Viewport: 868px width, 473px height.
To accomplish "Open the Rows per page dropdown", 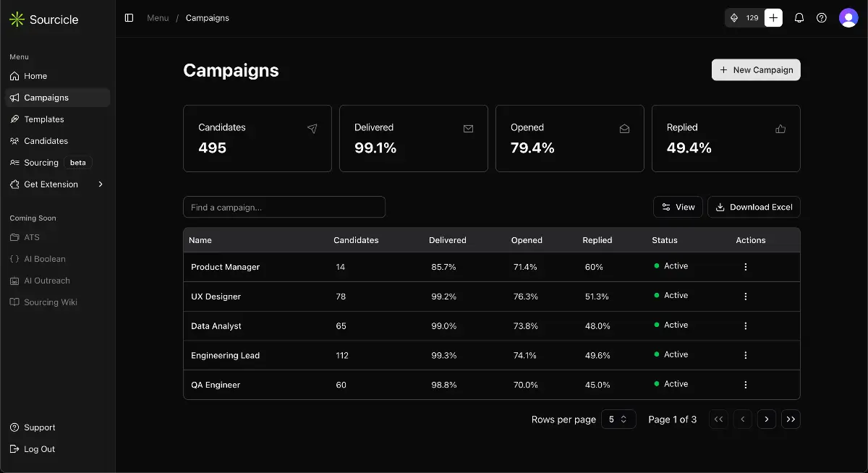I will click(x=618, y=419).
